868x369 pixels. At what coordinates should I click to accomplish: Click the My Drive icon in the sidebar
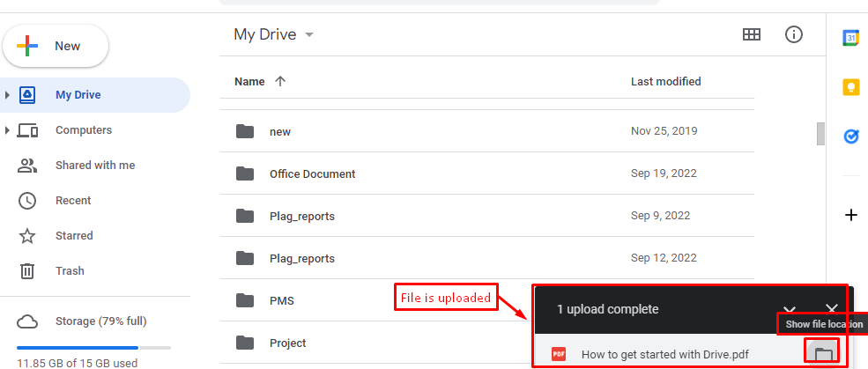click(x=27, y=95)
